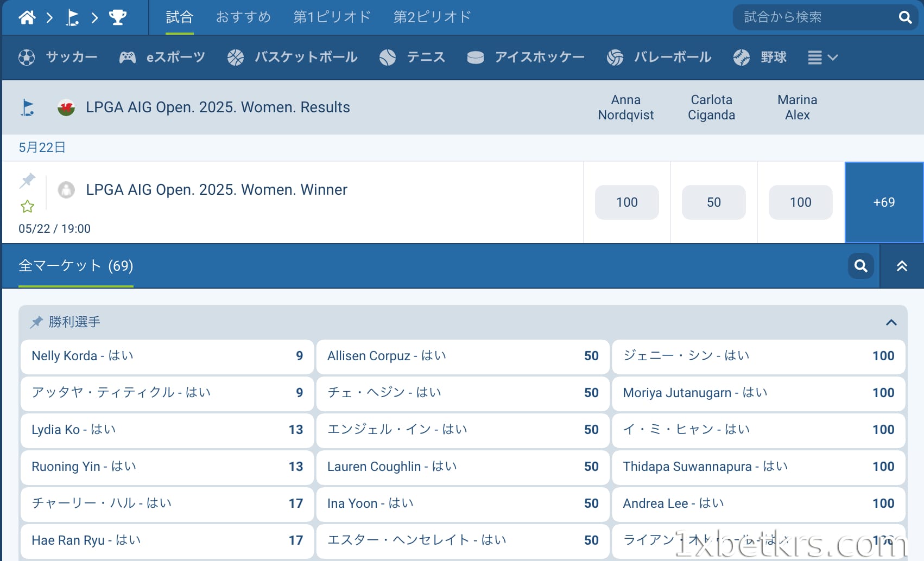Viewport: 924px width, 561px height.
Task: Switch to the おすすめ tab
Action: (243, 17)
